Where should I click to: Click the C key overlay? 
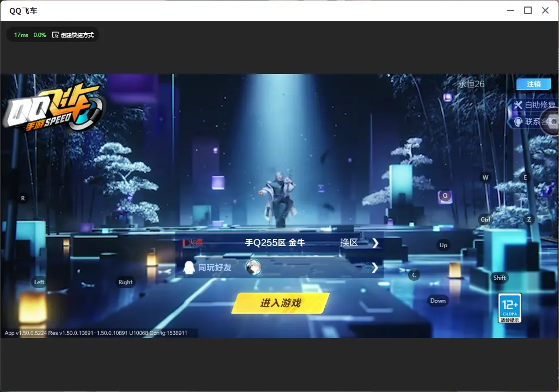click(414, 275)
